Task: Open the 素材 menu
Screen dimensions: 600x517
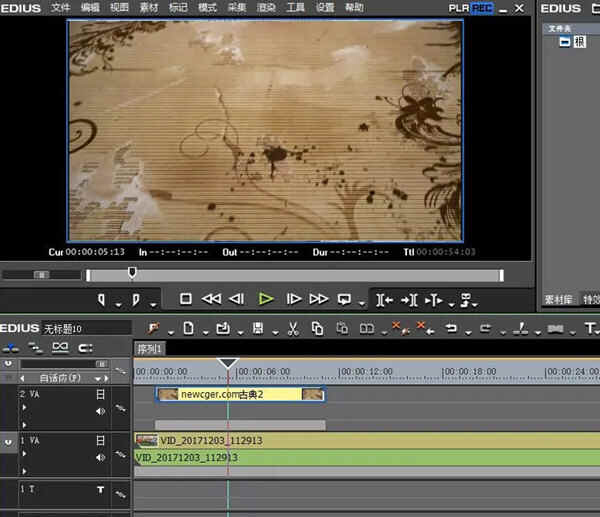Action: click(x=149, y=7)
